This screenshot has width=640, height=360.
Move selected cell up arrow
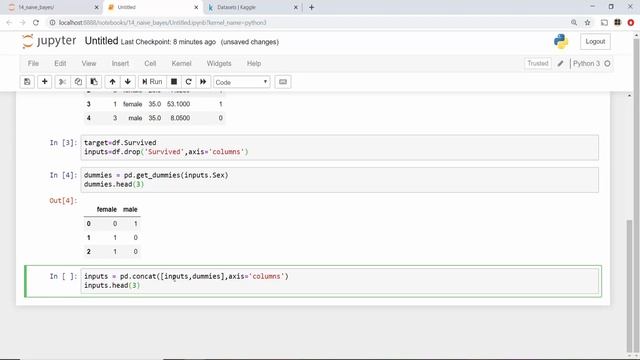[x=112, y=82]
